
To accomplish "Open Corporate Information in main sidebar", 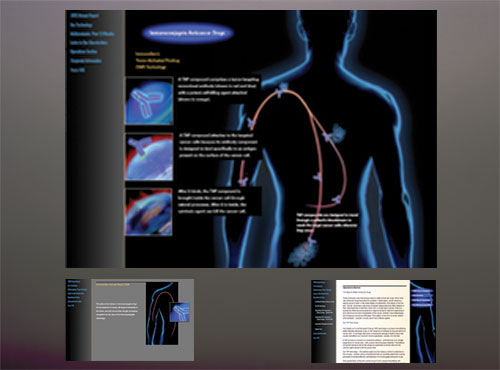I will (86, 61).
